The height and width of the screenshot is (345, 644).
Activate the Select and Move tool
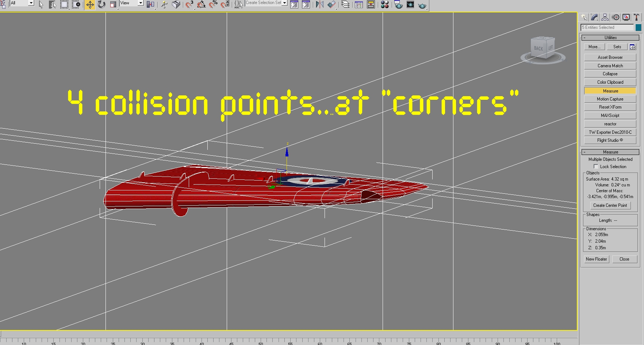pyautogui.click(x=90, y=5)
